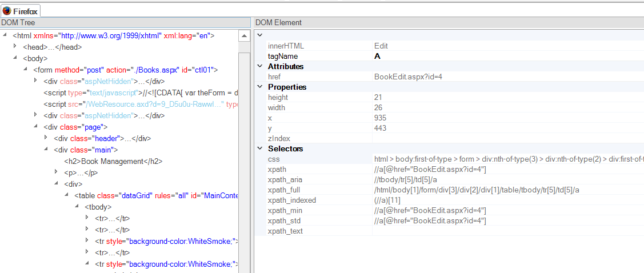This screenshot has height=273, width=644.
Task: Click the y value 443
Action: [381, 128]
